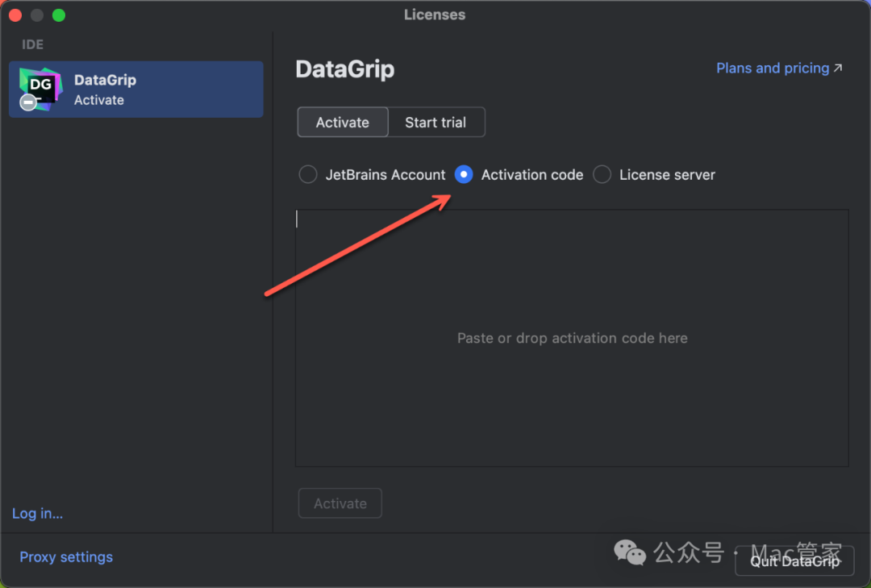Click the DataGrip heading in main panel
The width and height of the screenshot is (871, 588).
[x=345, y=69]
